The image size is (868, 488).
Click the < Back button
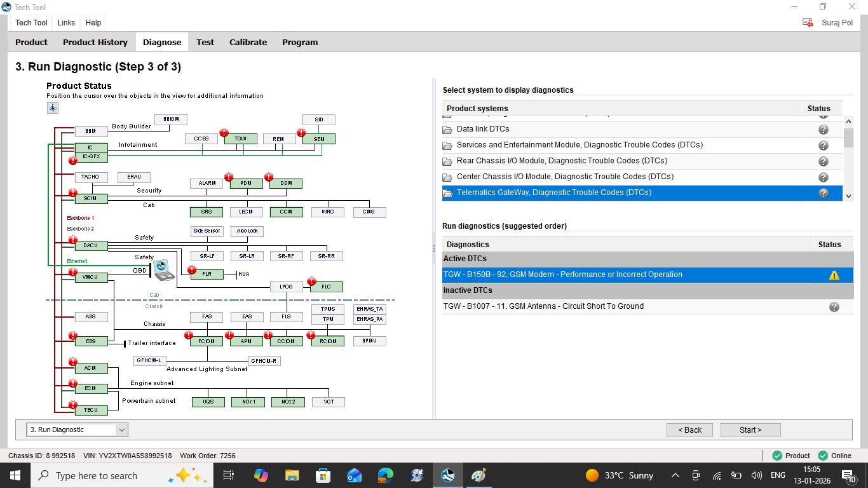click(689, 430)
